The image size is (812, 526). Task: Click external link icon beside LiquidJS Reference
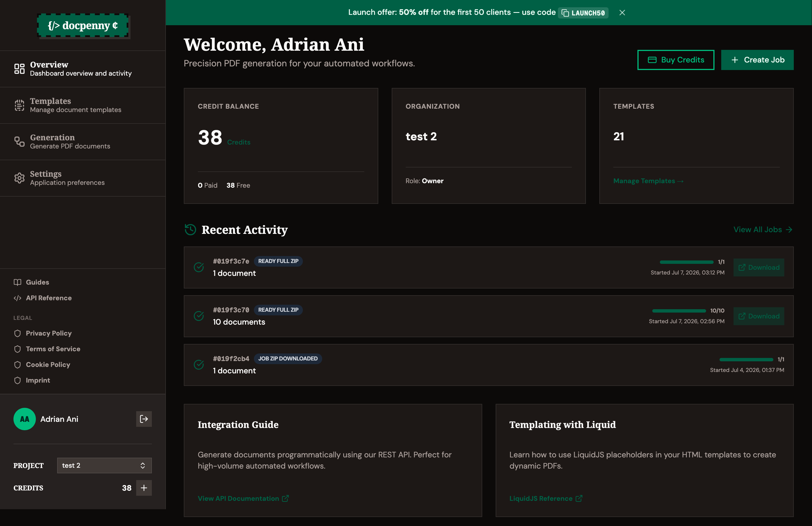pyautogui.click(x=579, y=498)
